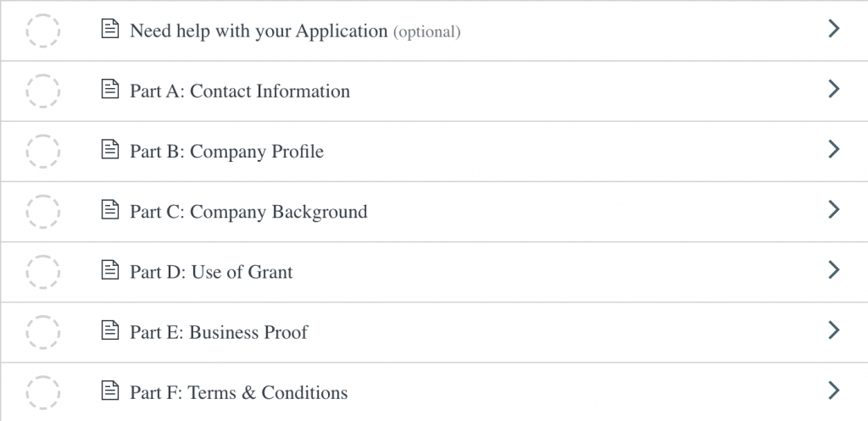Screen dimensions: 868x421
Task: Open Part F: Terms & Conditions section
Action: (434, 392)
